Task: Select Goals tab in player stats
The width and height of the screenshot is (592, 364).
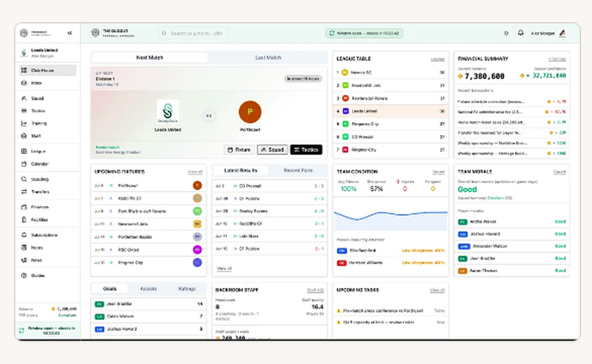Action: pyautogui.click(x=109, y=289)
